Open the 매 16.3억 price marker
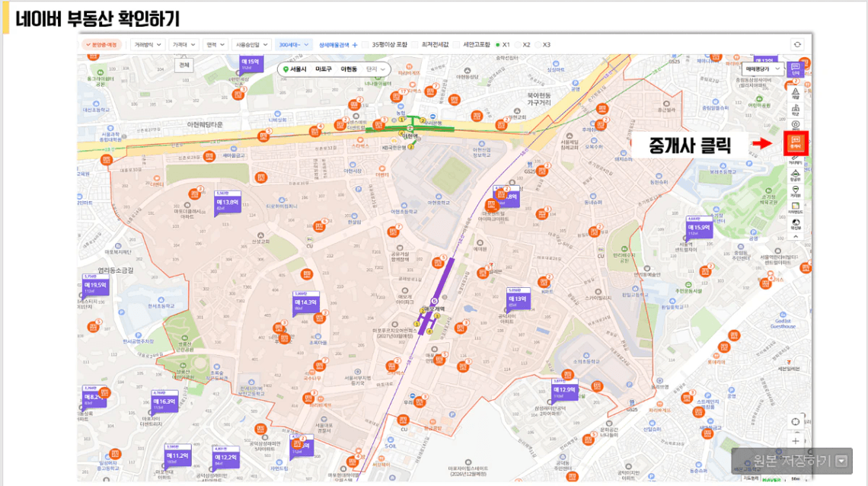This screenshot has width=868, height=486. [x=164, y=401]
